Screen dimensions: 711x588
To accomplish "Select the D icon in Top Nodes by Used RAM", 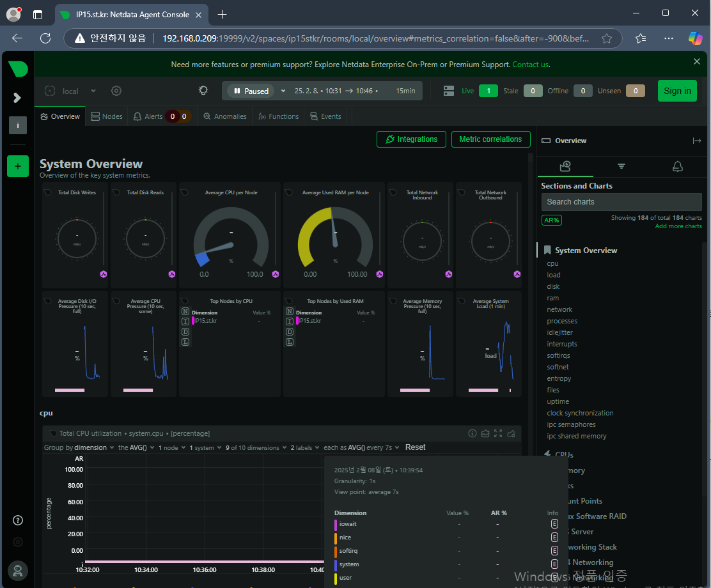I will pos(290,332).
